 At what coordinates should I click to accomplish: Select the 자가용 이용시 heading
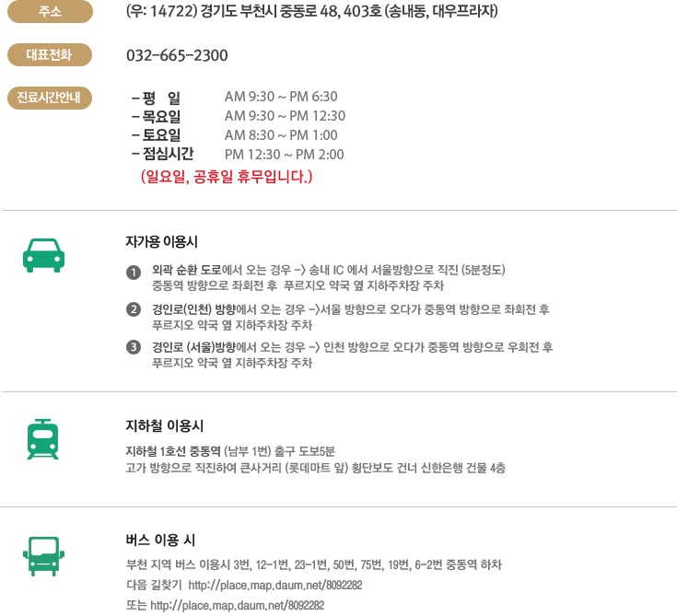pyautogui.click(x=161, y=242)
